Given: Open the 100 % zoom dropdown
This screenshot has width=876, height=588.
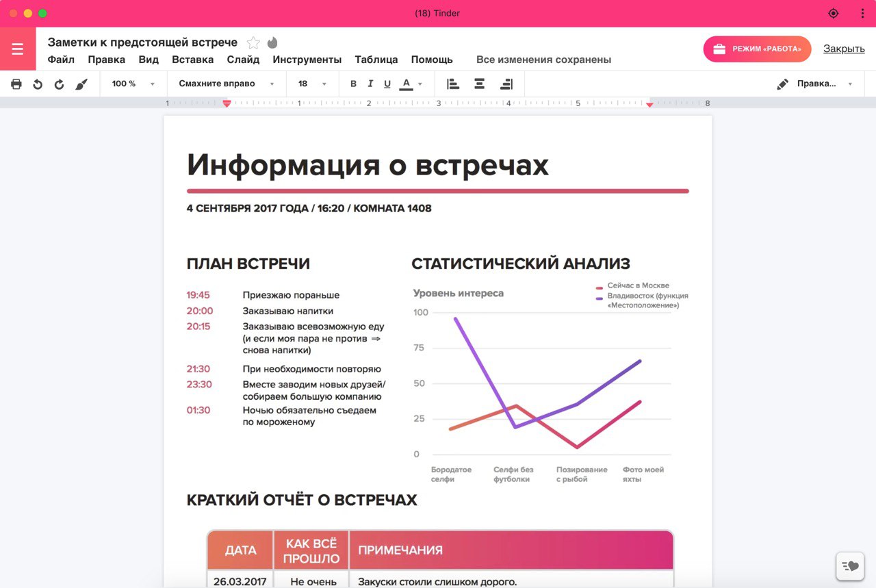Looking at the screenshot, I should click(x=133, y=84).
